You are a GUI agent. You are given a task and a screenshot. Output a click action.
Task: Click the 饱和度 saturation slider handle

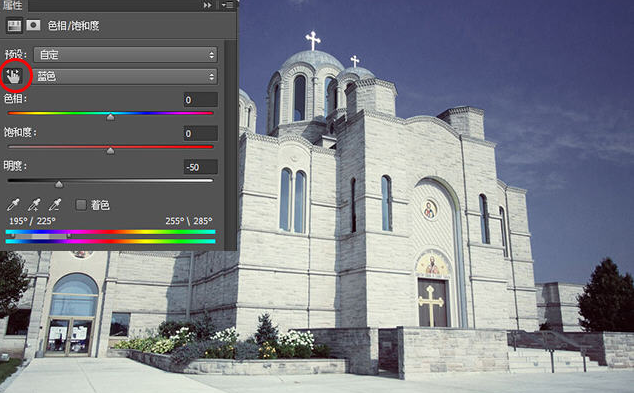[x=110, y=151]
